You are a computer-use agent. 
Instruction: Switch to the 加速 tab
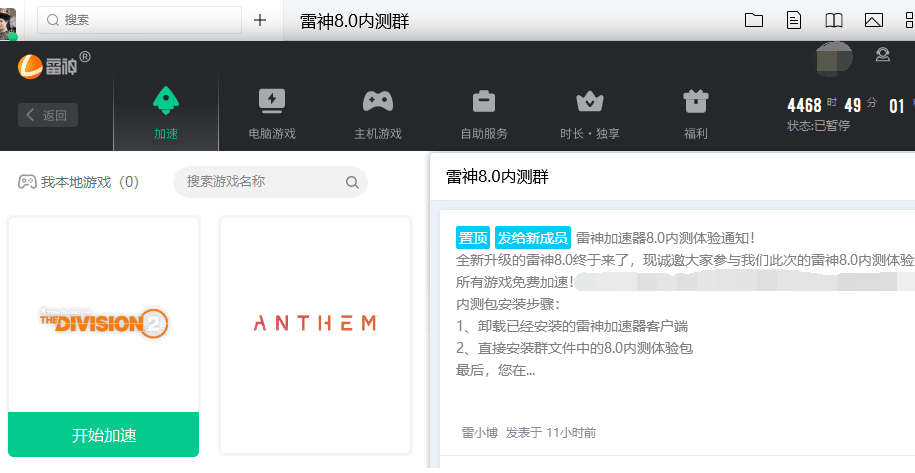pos(165,112)
